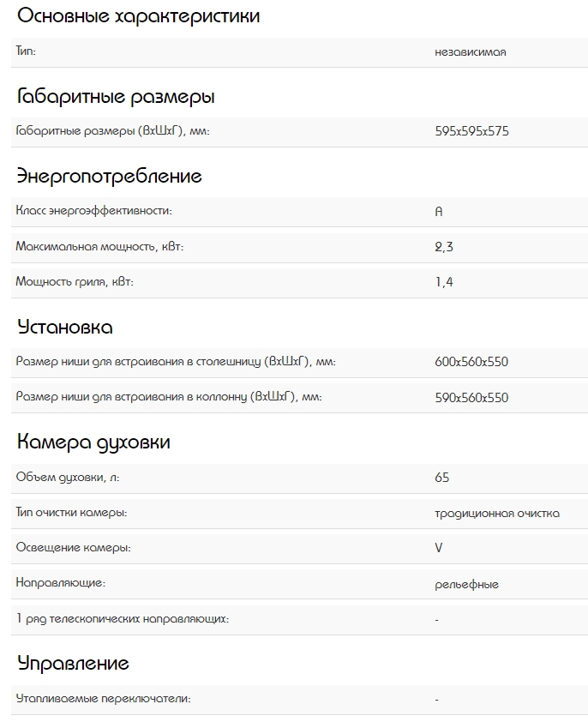The image size is (588, 722).
Task: Click the 2,3 maximum power value
Action: click(444, 247)
